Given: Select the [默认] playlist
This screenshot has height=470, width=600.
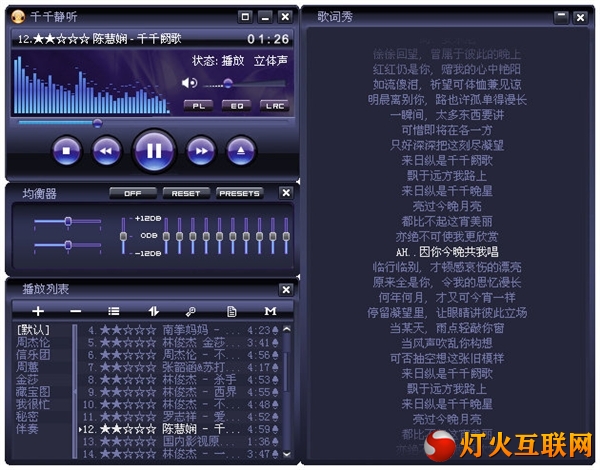Looking at the screenshot, I should point(33,330).
